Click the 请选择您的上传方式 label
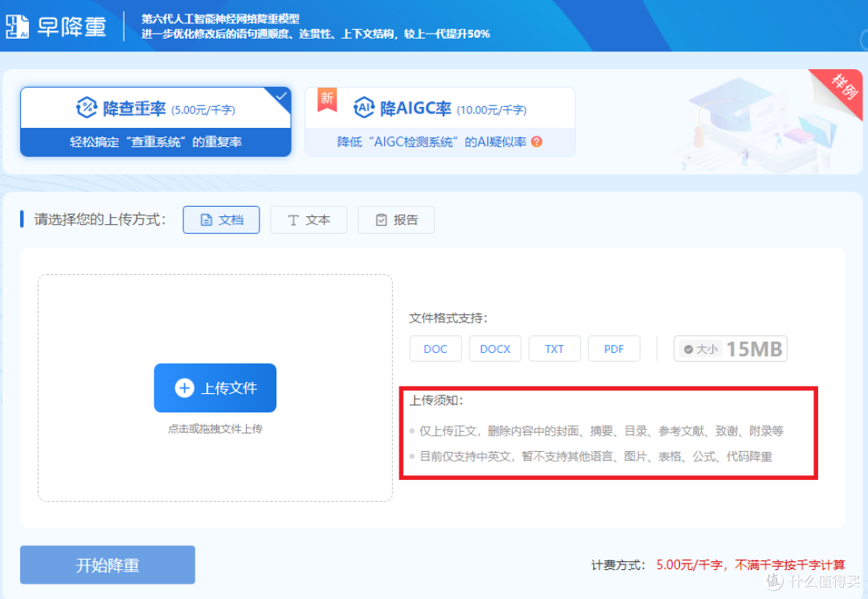This screenshot has width=868, height=599. point(100,219)
